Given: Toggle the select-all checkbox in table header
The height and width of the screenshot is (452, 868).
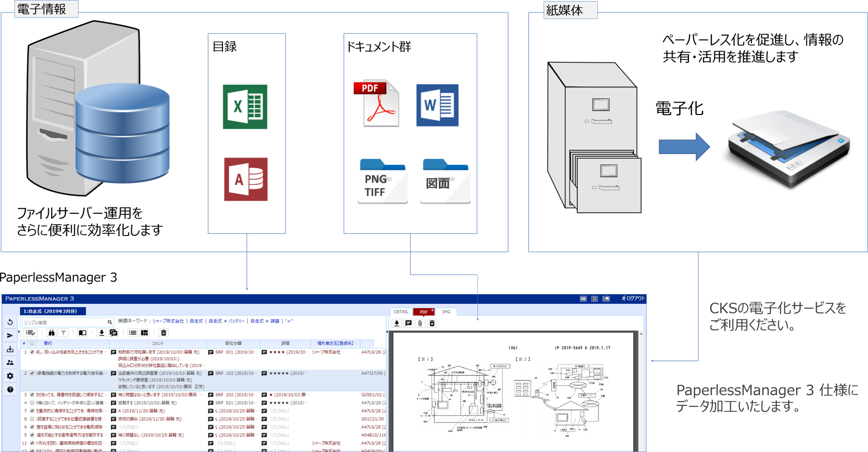Looking at the screenshot, I should pyautogui.click(x=32, y=343).
